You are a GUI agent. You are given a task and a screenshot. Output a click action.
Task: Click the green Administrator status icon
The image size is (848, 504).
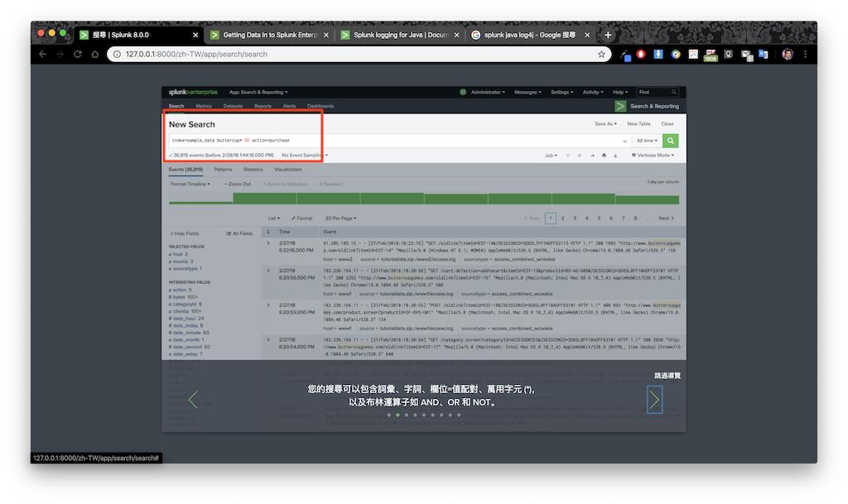463,93
